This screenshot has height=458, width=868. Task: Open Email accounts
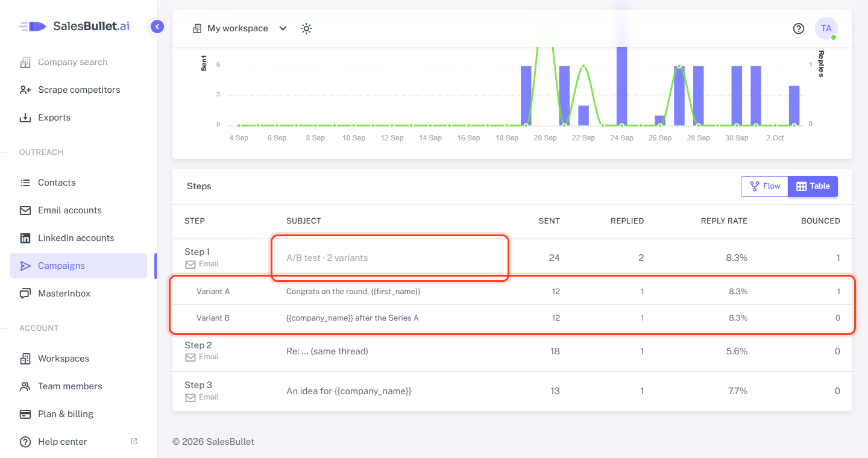tap(78, 210)
